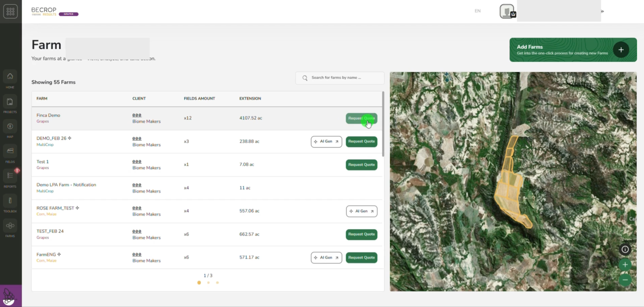This screenshot has width=644, height=307.
Task: Sort by the Extension column header
Action: point(250,99)
